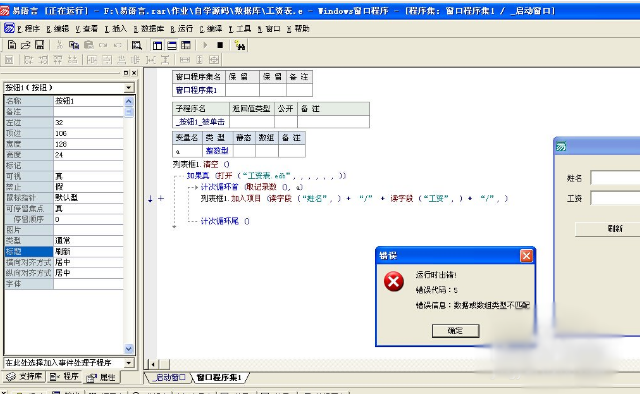Click the equal-width sizing icon
Viewport: 640px width, 394px height.
(185, 60)
